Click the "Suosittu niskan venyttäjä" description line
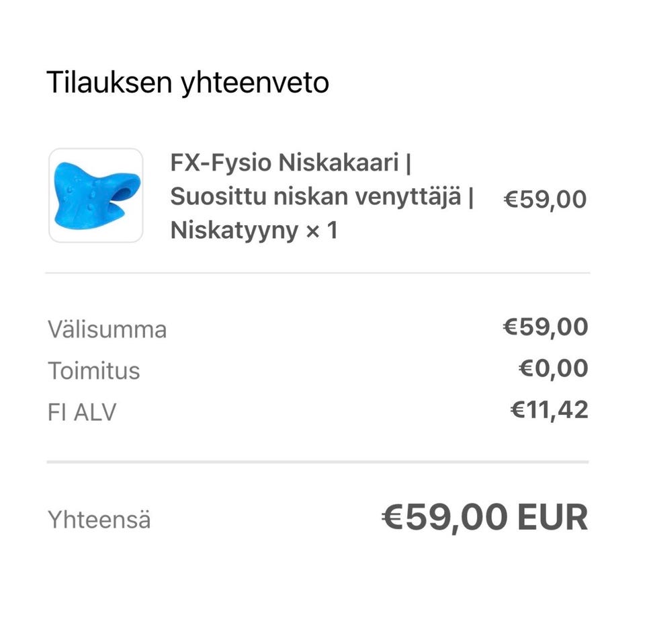This screenshot has height=644, width=645. point(315,197)
